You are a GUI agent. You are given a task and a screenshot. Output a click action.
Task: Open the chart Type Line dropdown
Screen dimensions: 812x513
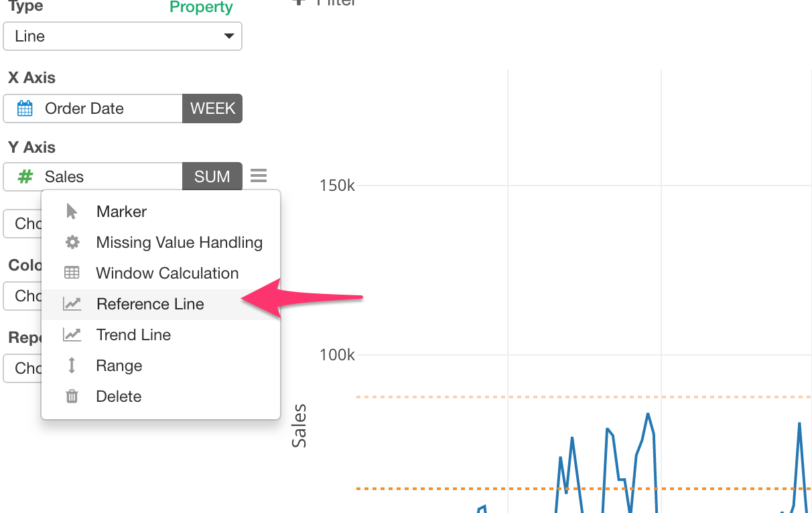click(x=123, y=36)
